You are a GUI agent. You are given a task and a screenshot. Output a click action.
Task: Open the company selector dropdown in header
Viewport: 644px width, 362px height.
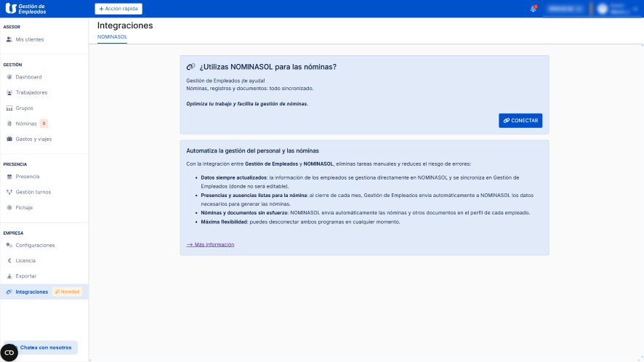pyautogui.click(x=565, y=9)
